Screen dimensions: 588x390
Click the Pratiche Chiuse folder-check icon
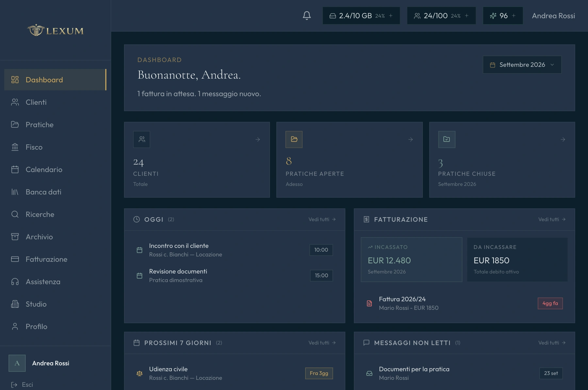(x=447, y=139)
